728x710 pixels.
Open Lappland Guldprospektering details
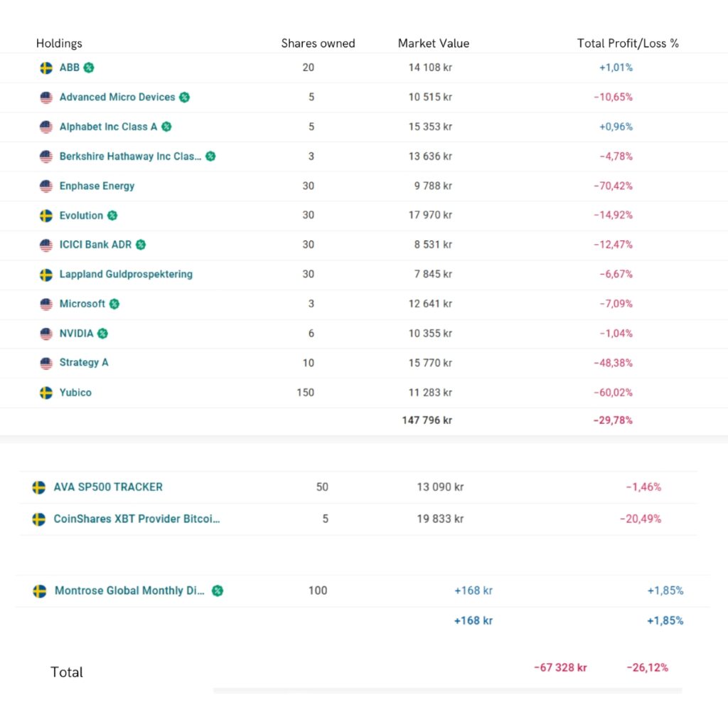(126, 275)
